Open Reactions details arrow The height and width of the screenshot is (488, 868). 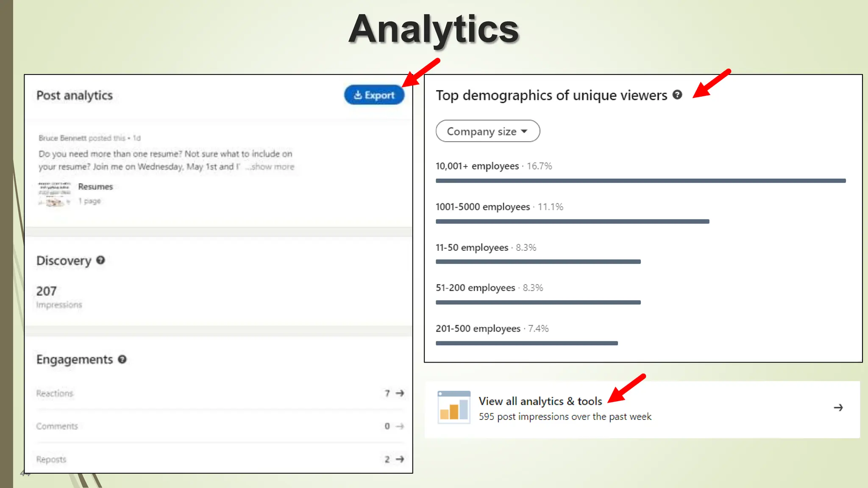(400, 394)
